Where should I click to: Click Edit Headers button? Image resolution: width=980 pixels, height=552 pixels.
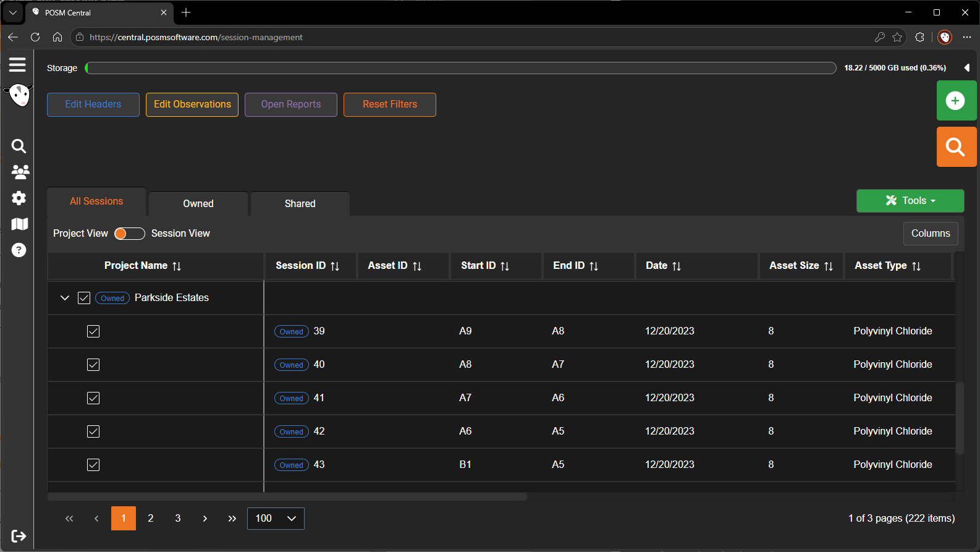click(x=93, y=104)
